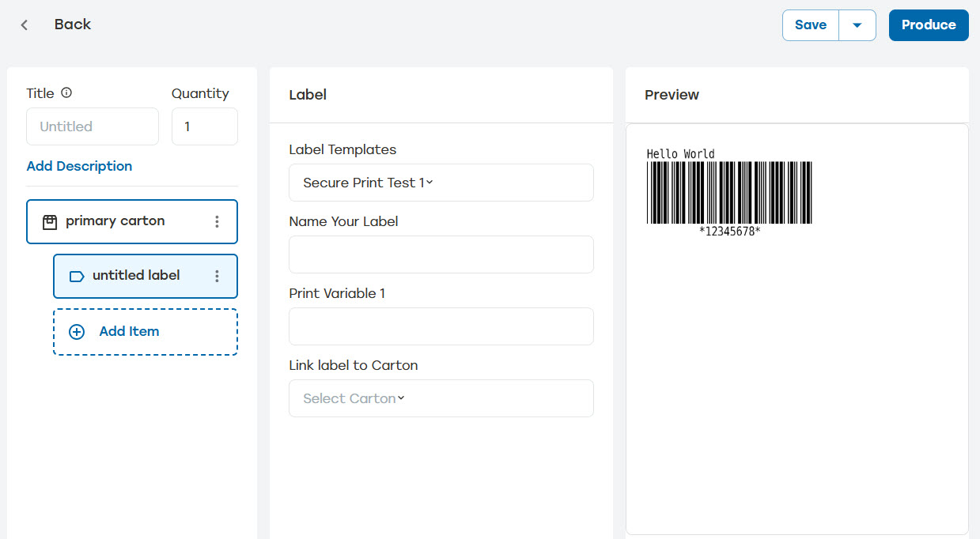Click the Quantity caption

click(x=200, y=93)
